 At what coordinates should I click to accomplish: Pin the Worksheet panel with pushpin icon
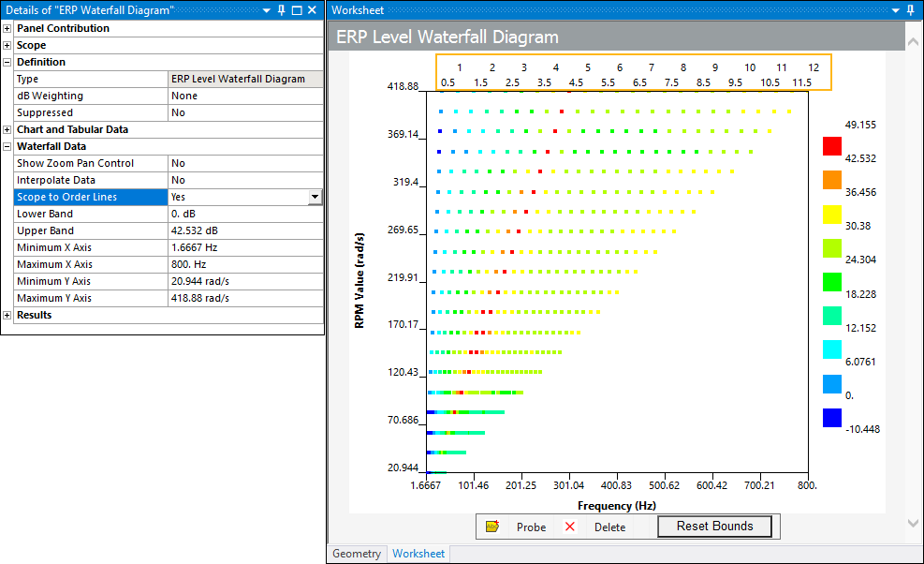[x=910, y=9]
